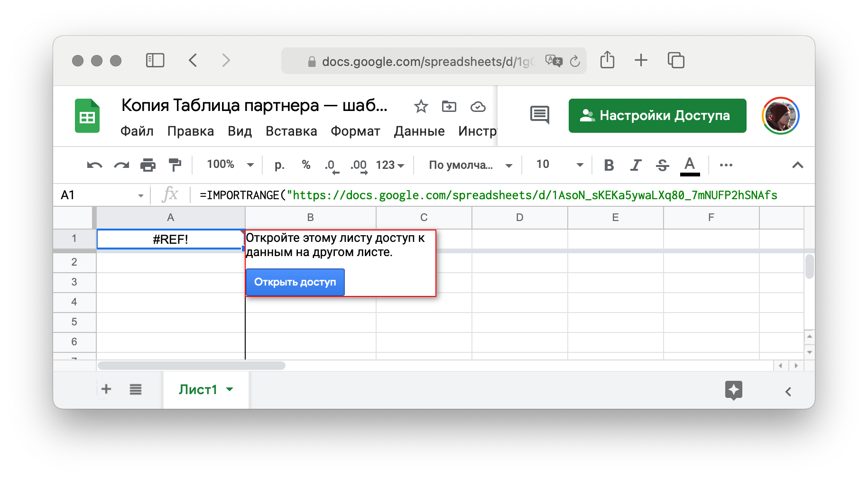Increase decimal places
This screenshot has height=479, width=868.
(358, 165)
